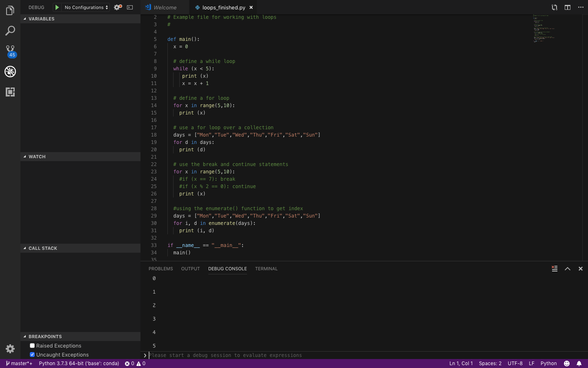Open the Manage menu via bottom-left gear
The image size is (588, 368).
pyautogui.click(x=10, y=350)
